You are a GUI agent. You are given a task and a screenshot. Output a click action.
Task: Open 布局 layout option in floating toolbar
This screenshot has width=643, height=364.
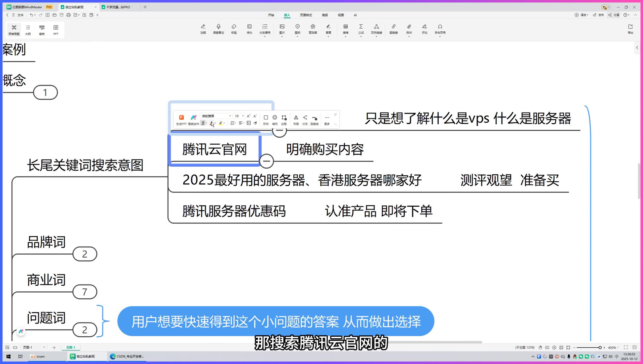click(296, 120)
